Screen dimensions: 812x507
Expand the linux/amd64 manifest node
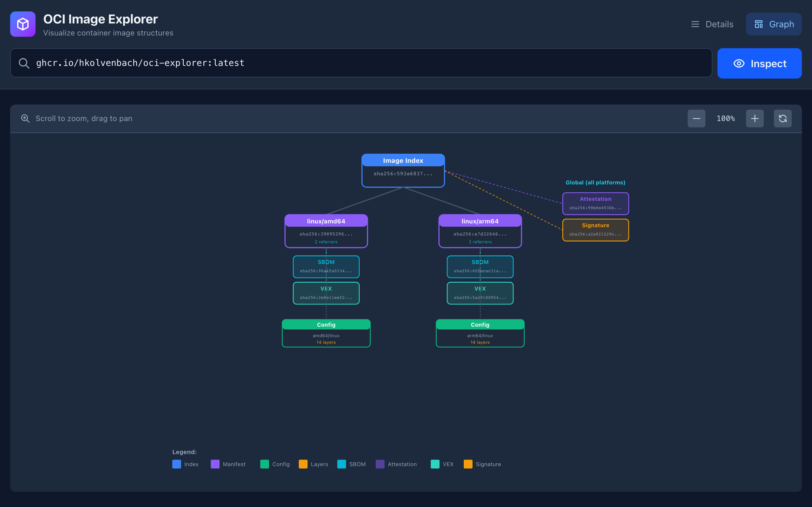tap(326, 231)
